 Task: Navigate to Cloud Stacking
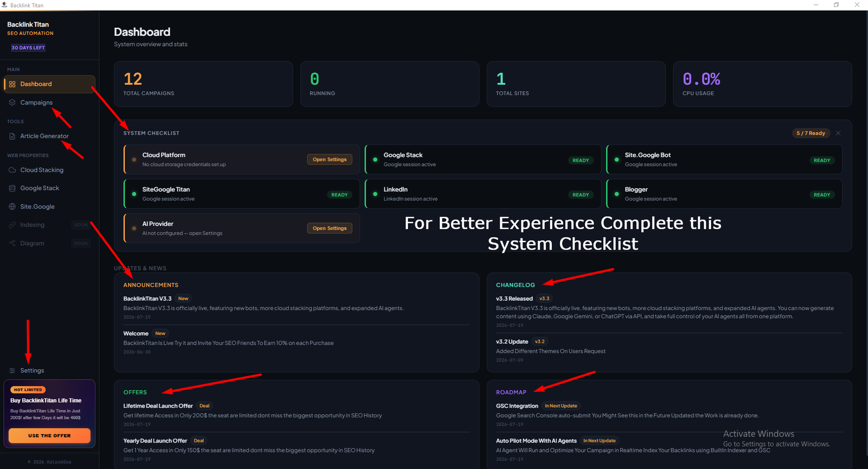coord(49,170)
